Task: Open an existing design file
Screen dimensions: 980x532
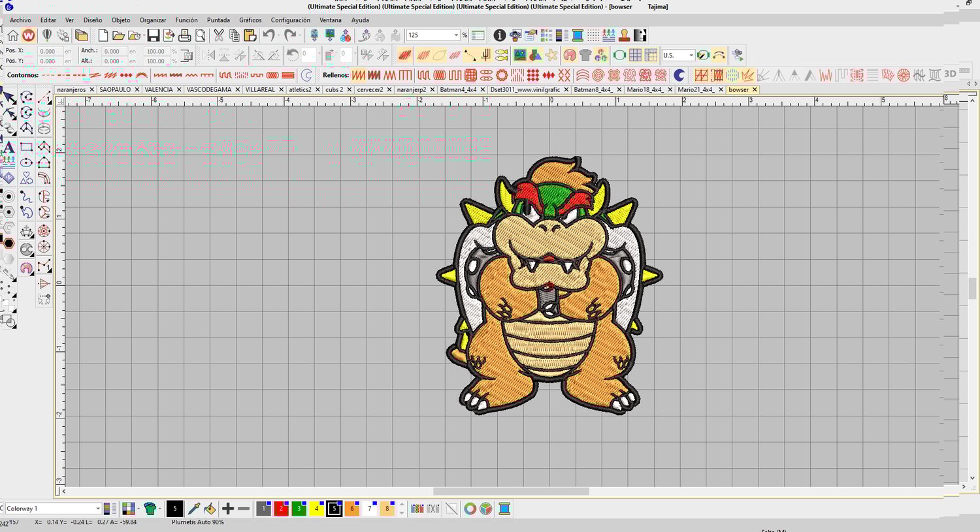Action: click(118, 35)
